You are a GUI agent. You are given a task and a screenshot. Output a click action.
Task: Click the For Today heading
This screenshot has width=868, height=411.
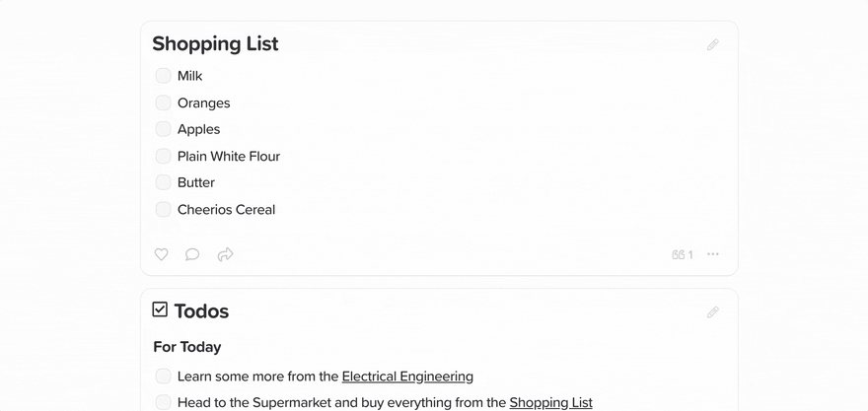click(x=187, y=347)
